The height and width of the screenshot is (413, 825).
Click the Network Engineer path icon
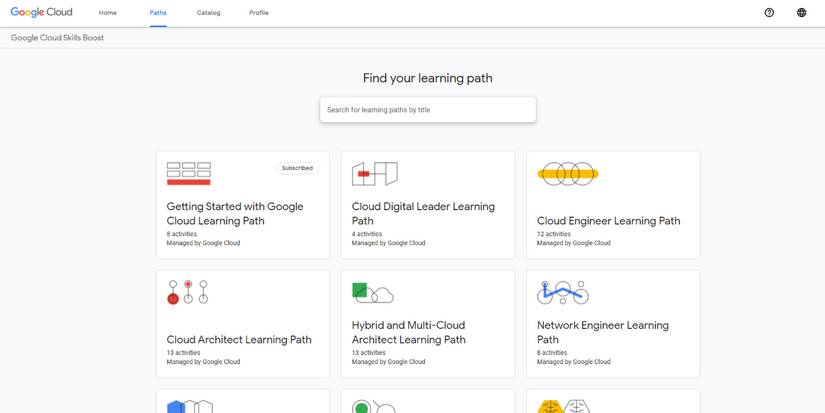click(562, 292)
